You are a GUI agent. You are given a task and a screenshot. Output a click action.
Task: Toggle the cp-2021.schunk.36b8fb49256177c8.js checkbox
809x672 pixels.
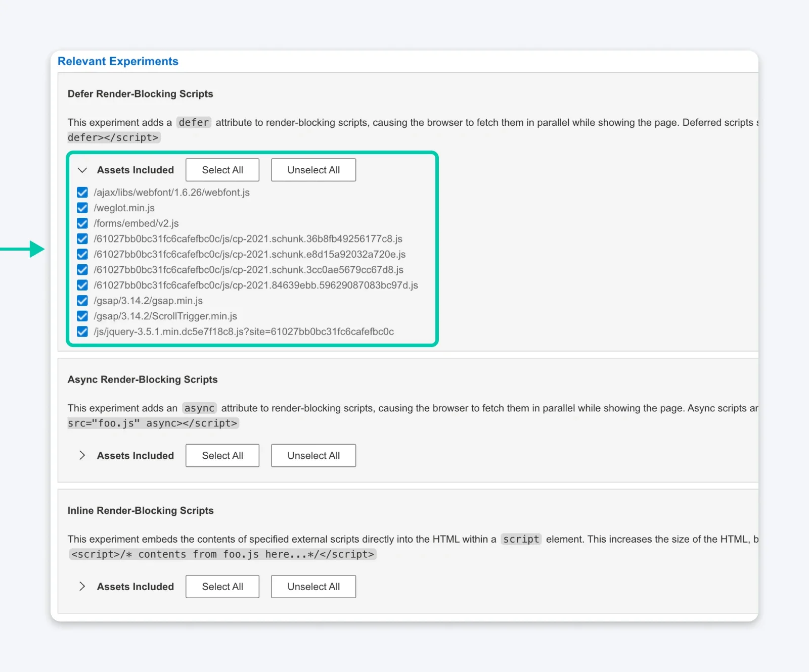click(82, 238)
